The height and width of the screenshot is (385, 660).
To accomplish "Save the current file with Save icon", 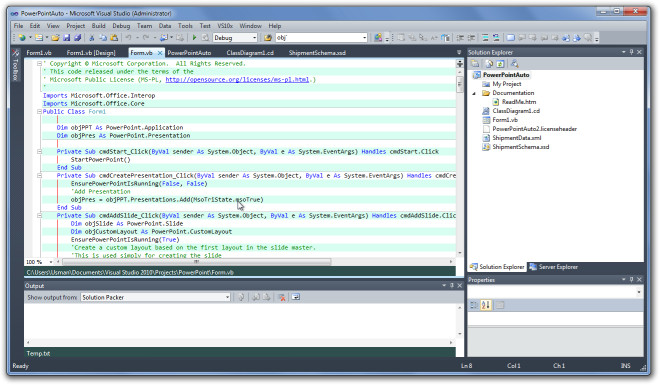I will tap(67, 38).
